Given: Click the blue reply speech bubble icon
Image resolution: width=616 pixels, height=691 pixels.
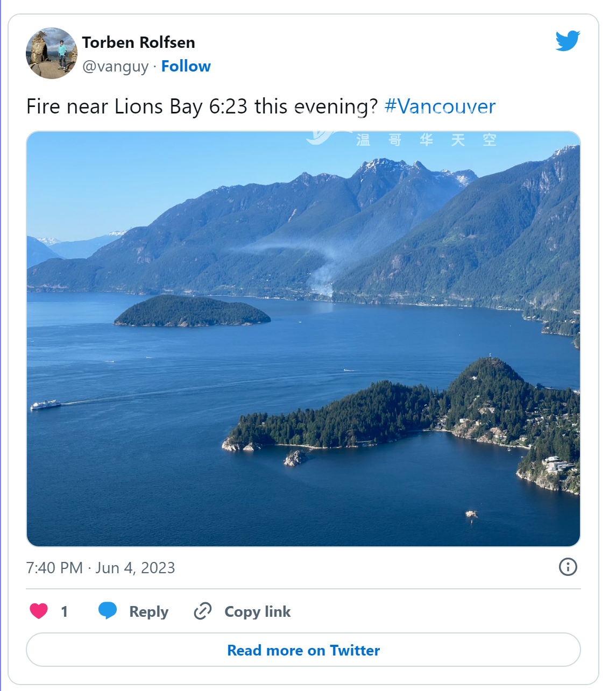Looking at the screenshot, I should click(108, 611).
